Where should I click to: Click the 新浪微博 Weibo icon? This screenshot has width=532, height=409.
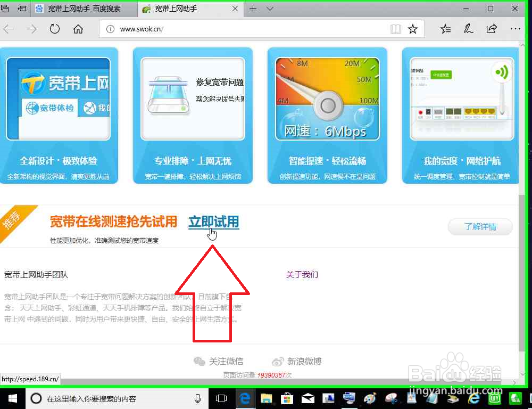click(x=278, y=361)
